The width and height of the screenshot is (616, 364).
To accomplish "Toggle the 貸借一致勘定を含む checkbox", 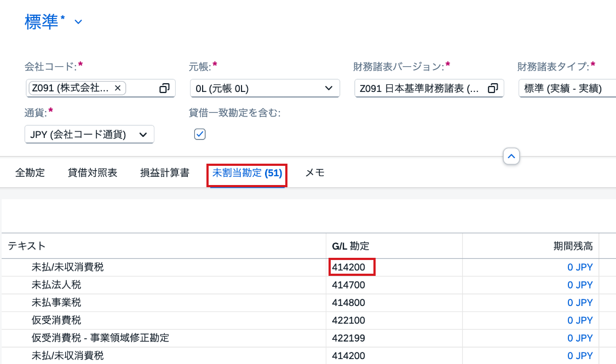I will tap(199, 134).
